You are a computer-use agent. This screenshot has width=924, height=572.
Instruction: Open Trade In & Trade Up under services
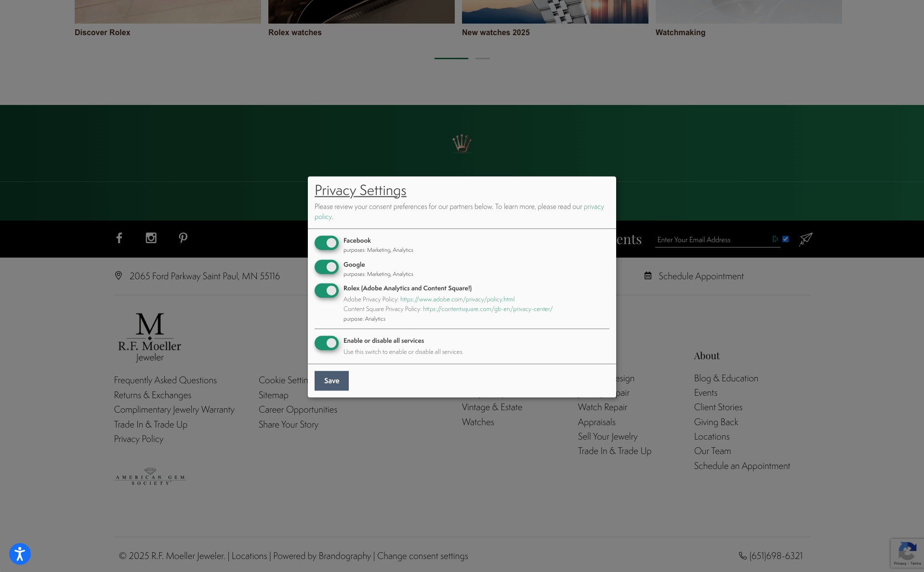pyautogui.click(x=615, y=451)
